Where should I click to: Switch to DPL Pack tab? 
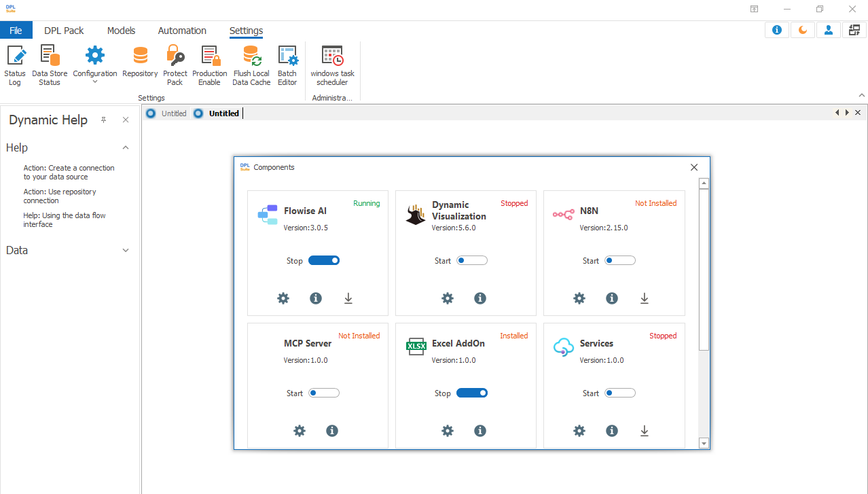pyautogui.click(x=64, y=31)
